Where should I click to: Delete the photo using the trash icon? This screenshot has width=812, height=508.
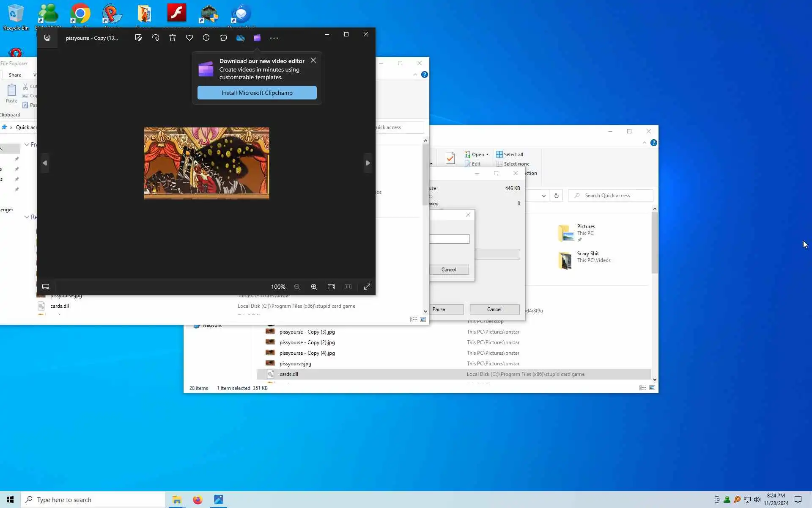tap(173, 38)
